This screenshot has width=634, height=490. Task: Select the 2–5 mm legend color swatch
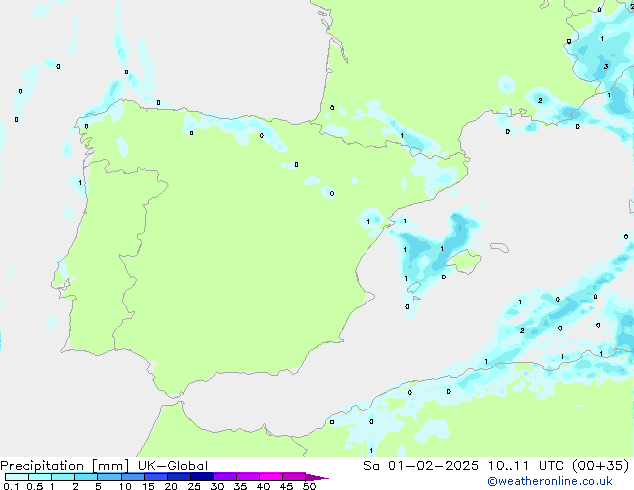86,477
